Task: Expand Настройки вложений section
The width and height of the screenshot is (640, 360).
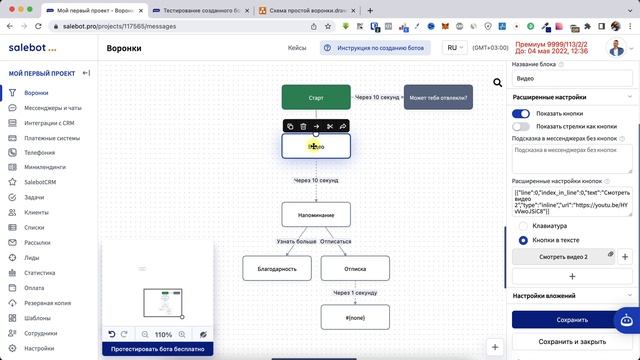Action: pos(629,295)
